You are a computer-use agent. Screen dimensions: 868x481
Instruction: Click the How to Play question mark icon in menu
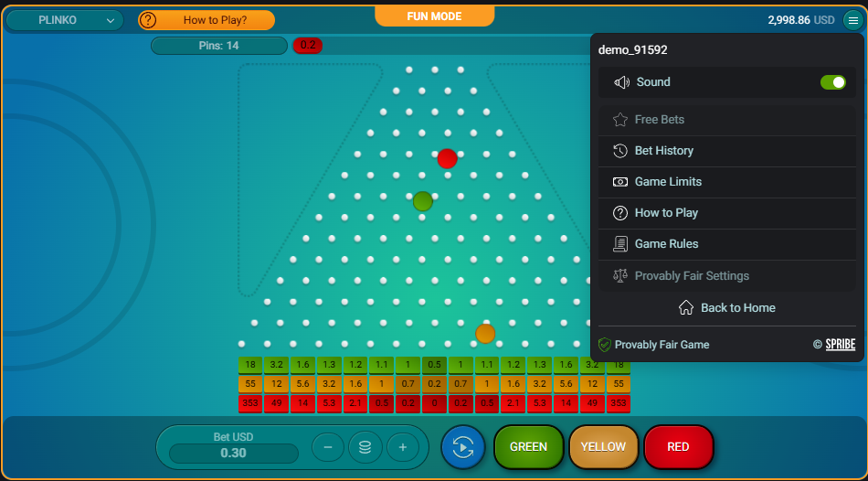pos(620,213)
